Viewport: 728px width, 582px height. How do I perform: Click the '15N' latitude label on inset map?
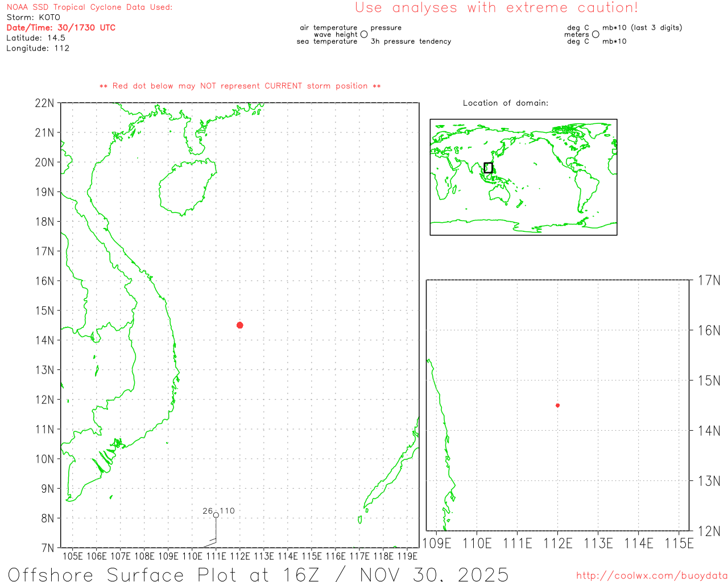(x=709, y=381)
